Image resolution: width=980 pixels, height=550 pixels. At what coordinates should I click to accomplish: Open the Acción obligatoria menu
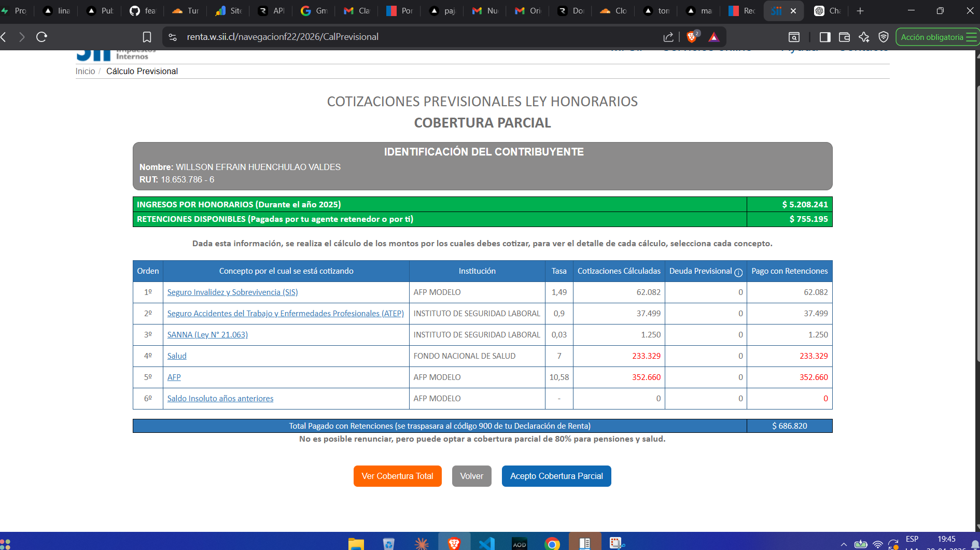click(937, 37)
